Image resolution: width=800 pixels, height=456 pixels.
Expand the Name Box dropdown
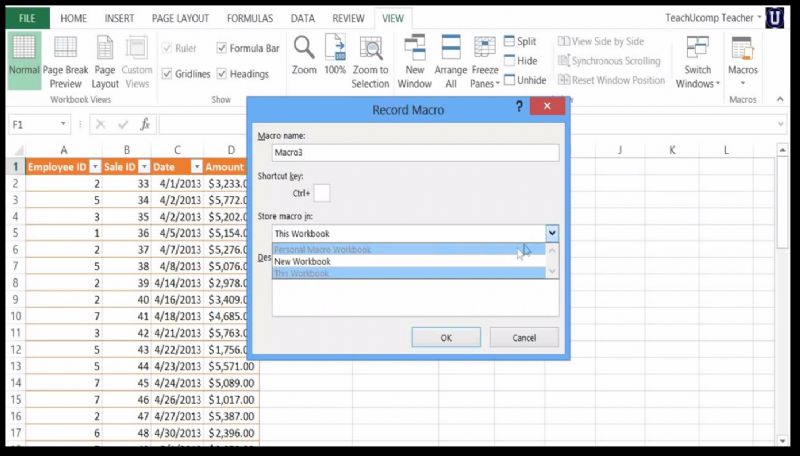point(63,124)
